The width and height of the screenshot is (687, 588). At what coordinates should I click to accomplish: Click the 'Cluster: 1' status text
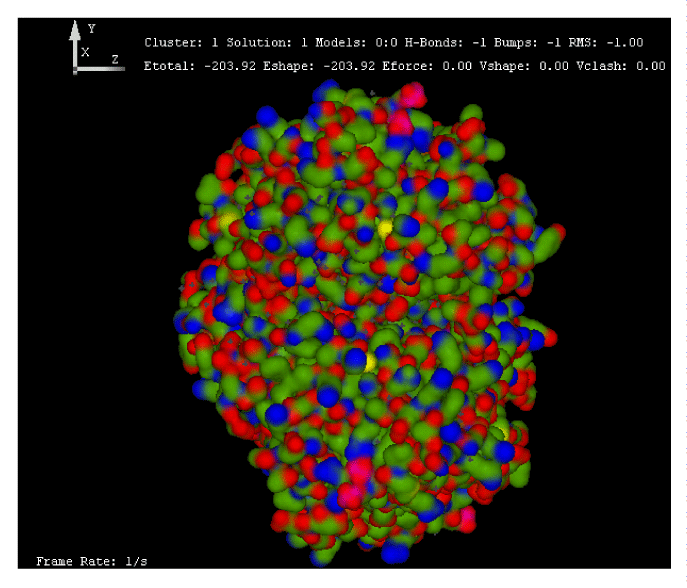(x=181, y=43)
